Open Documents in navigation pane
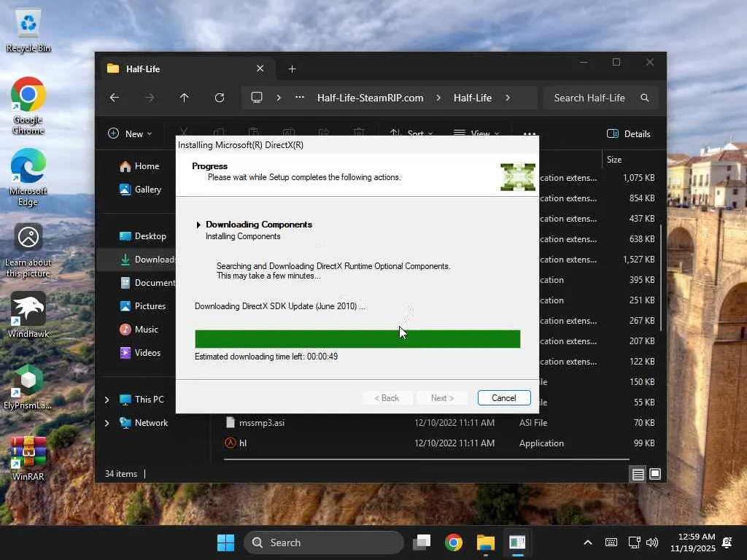Screen dimensions: 747x560 click(x=147, y=283)
